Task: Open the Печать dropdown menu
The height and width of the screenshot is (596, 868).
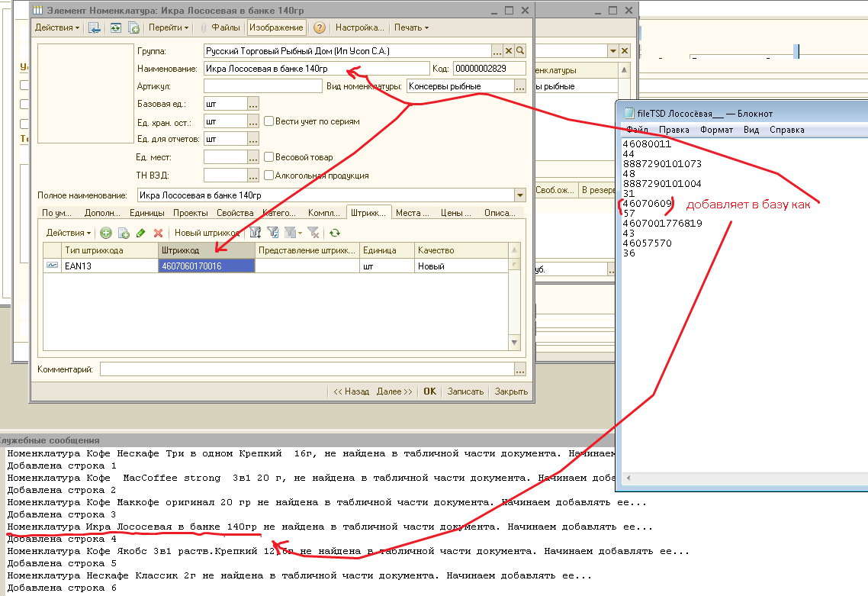Action: coord(411,27)
